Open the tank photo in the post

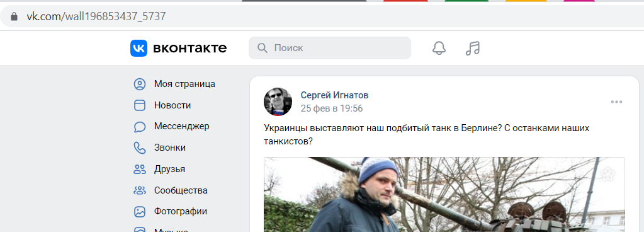[x=444, y=195]
